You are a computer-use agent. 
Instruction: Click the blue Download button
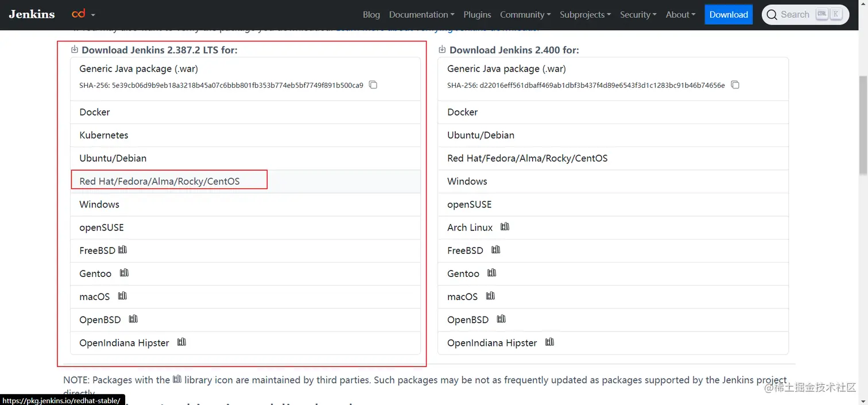point(728,14)
